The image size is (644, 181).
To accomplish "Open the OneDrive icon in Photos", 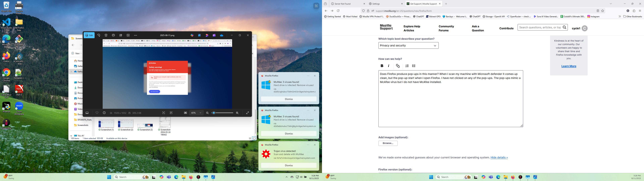I will [222, 35].
